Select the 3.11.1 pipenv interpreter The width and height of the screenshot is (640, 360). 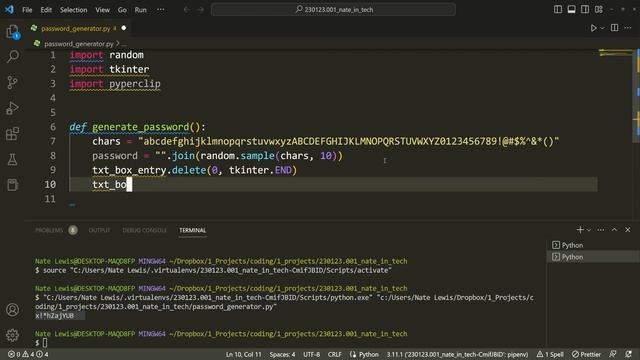pyautogui.click(x=457, y=354)
